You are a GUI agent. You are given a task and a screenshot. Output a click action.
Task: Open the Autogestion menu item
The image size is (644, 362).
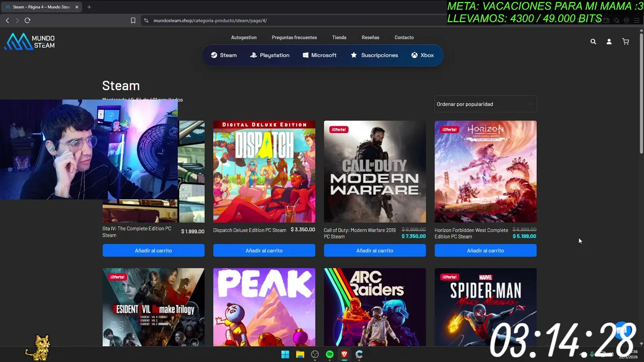[244, 38]
